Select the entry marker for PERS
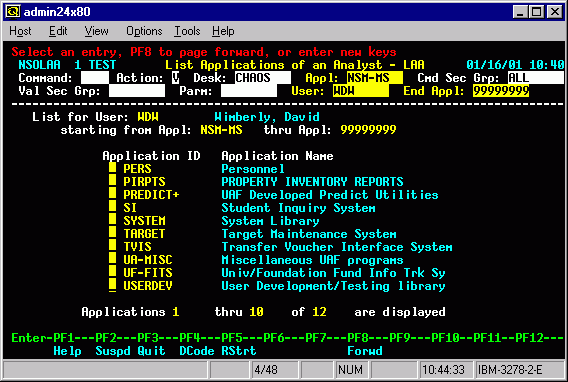Image resolution: width=568 pixels, height=382 pixels. (x=113, y=168)
